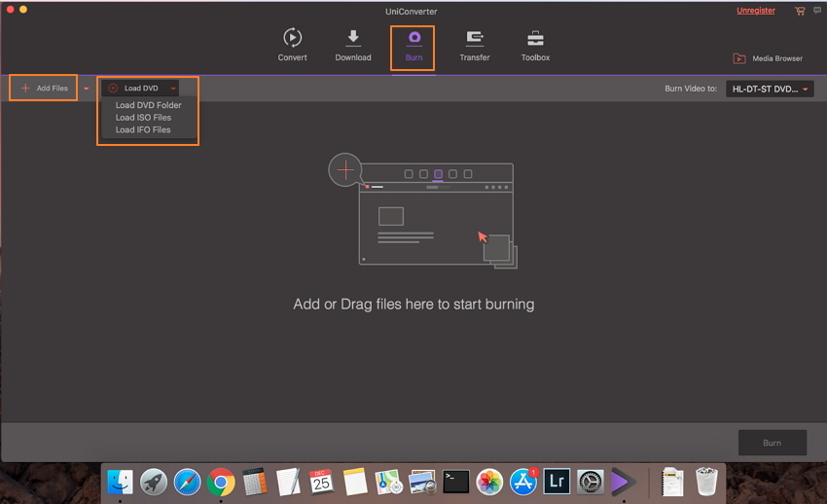The image size is (827, 504).
Task: Open App Store from the dock
Action: (x=523, y=482)
